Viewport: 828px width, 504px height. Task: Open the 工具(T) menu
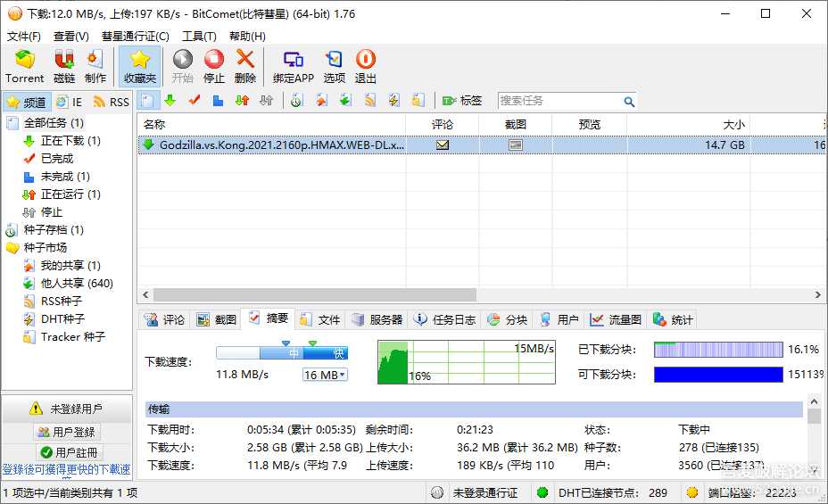[199, 37]
